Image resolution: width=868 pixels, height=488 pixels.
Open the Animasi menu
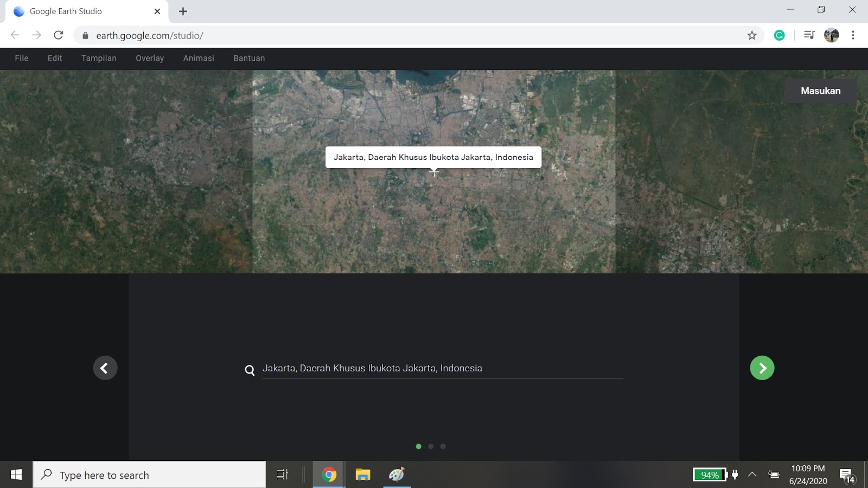coord(197,58)
